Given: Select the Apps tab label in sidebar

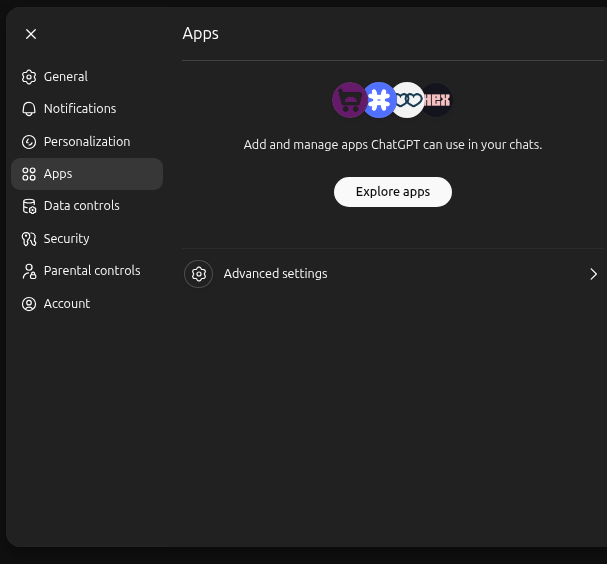Looking at the screenshot, I should pos(58,174).
